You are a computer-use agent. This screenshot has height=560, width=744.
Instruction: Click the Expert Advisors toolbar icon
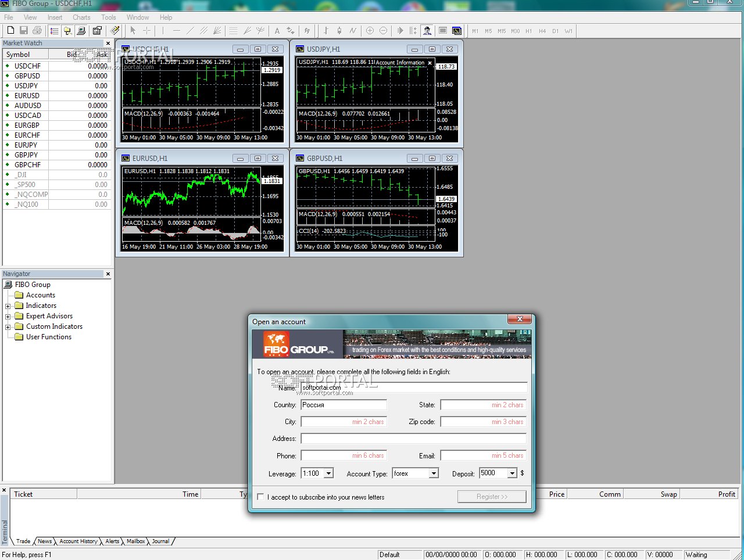pyautogui.click(x=427, y=30)
